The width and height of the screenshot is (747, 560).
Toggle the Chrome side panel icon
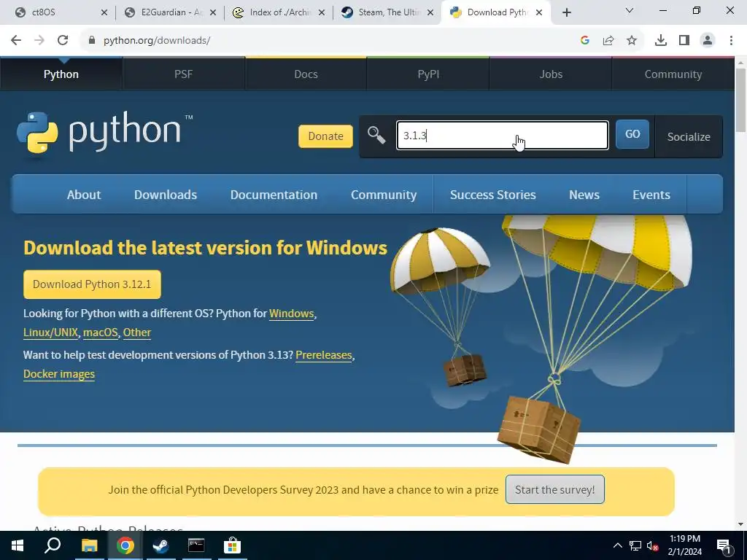(684, 41)
